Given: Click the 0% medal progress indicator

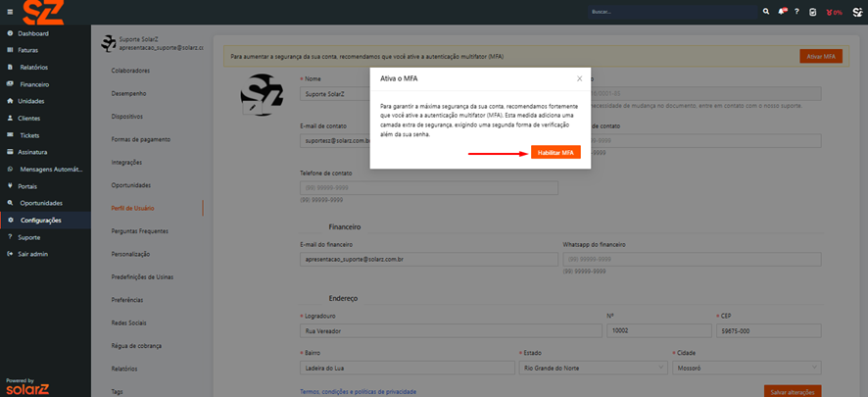Looking at the screenshot, I should pyautogui.click(x=834, y=12).
